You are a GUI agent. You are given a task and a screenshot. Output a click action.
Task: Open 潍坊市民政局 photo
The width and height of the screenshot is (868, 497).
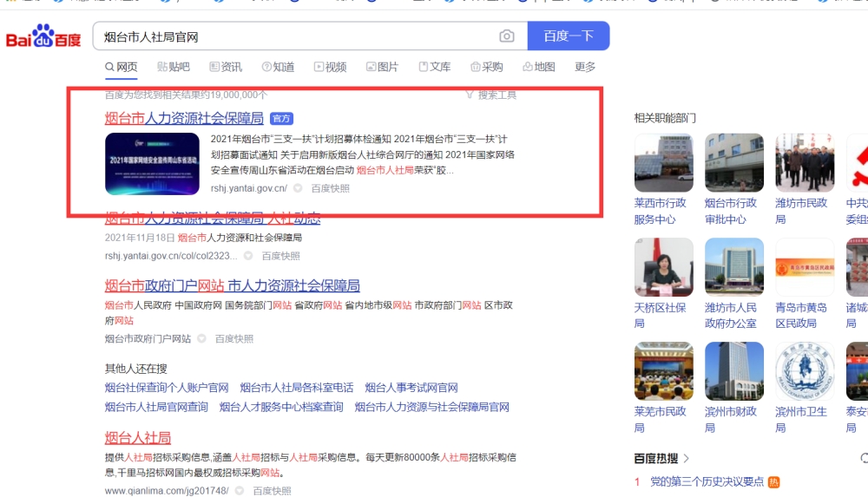[805, 163]
